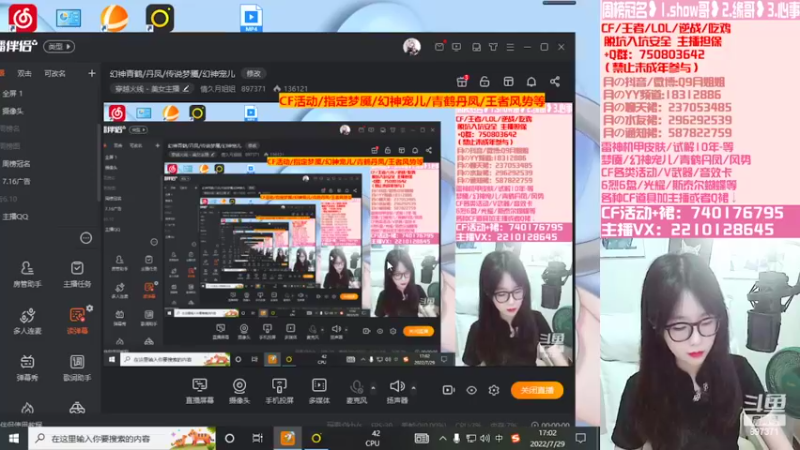Open streamer avatar profile in title bar

[412, 46]
